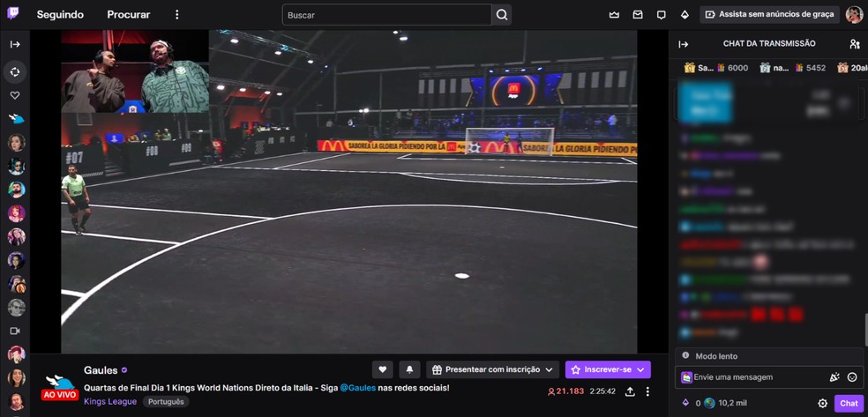Open the chat community users icon
The image size is (868, 417).
click(854, 44)
